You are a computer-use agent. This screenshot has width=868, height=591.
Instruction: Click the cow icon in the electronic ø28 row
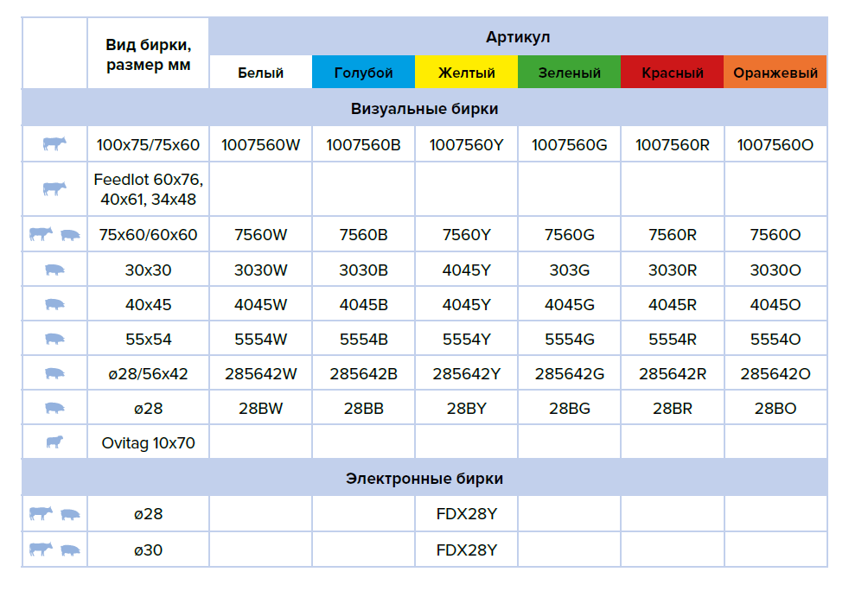(x=41, y=513)
